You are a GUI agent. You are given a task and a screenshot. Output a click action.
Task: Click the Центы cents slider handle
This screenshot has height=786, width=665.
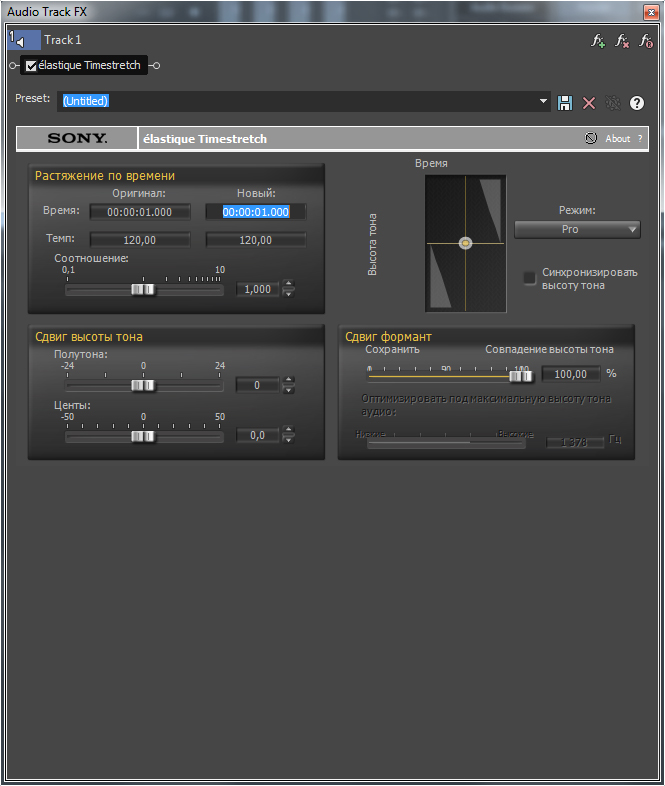[143, 437]
